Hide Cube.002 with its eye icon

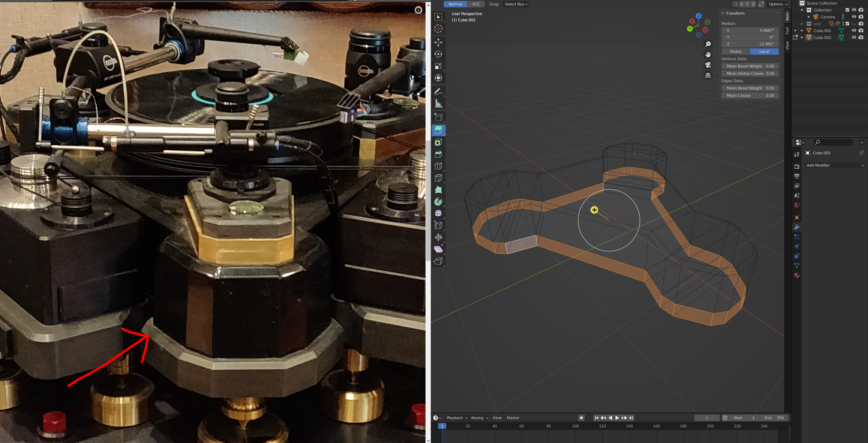(x=854, y=37)
